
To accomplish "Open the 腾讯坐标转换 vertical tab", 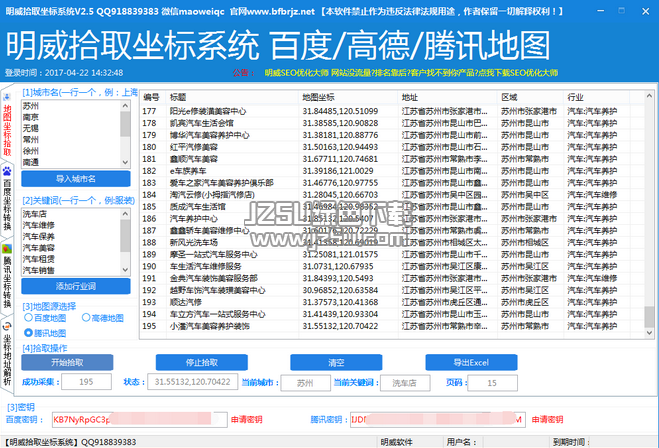I will click(x=7, y=277).
